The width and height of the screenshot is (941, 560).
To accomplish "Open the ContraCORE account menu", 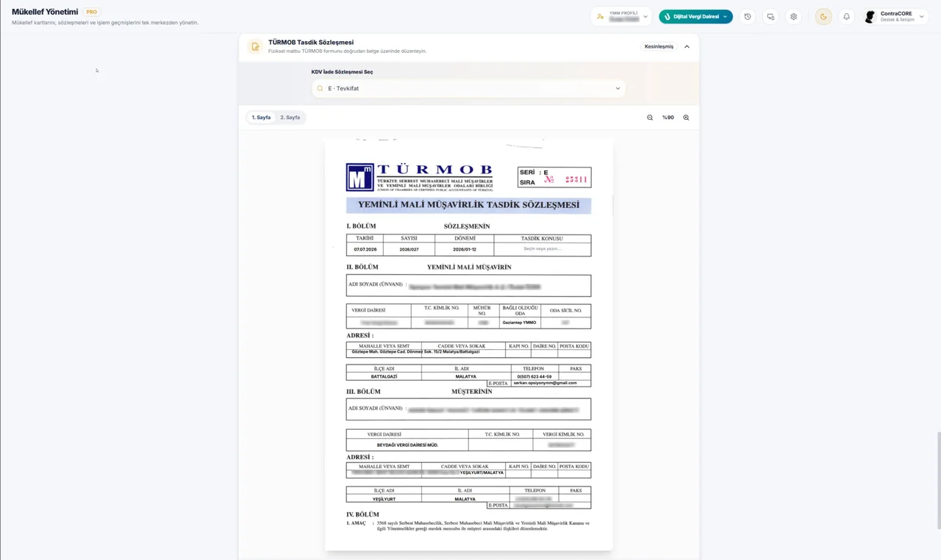I will click(895, 16).
